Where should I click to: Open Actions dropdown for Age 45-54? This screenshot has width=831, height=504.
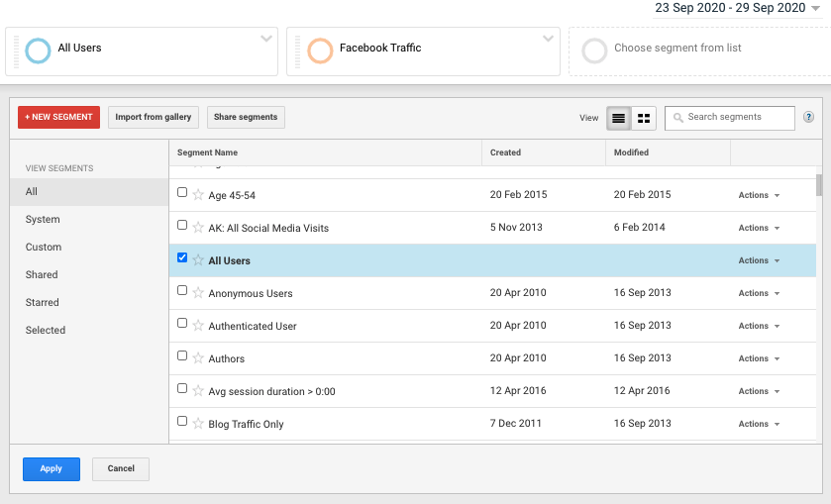click(759, 195)
